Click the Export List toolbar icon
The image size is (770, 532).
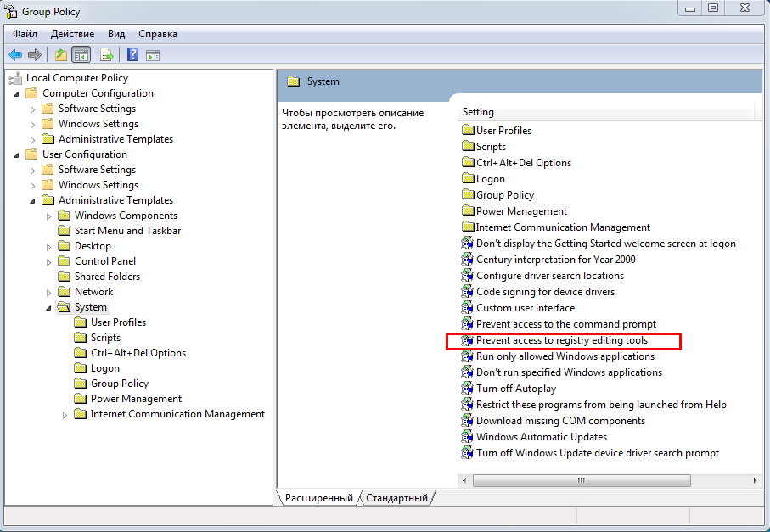107,55
